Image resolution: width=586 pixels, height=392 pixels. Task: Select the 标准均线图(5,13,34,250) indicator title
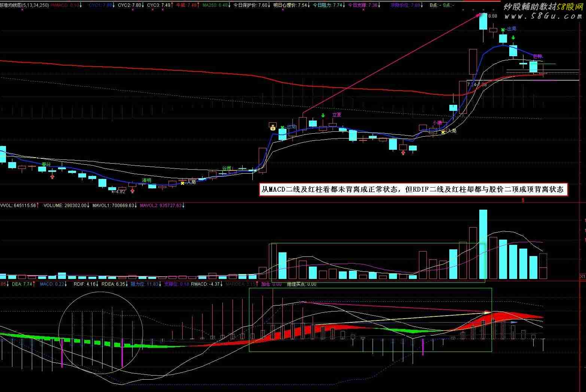[24, 5]
